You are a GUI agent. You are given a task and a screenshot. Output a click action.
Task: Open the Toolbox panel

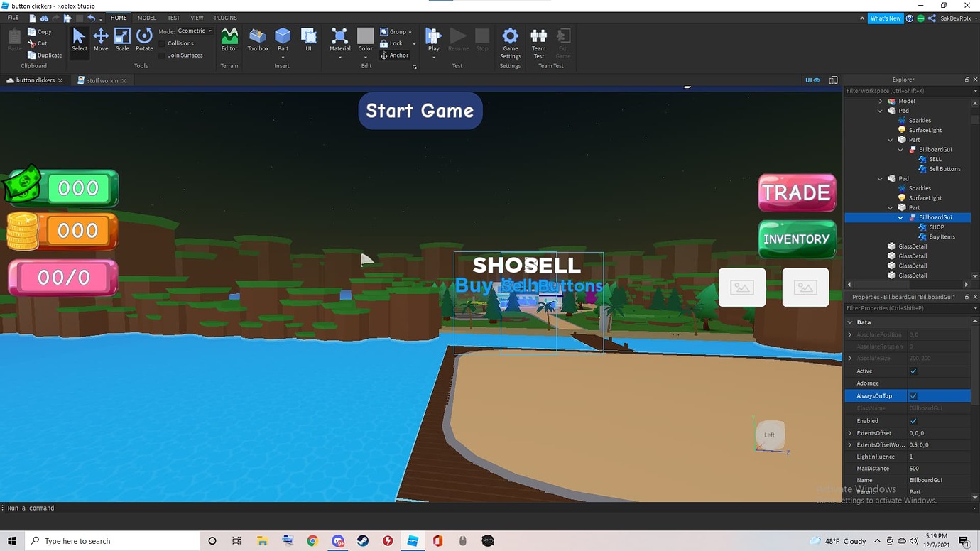[258, 40]
